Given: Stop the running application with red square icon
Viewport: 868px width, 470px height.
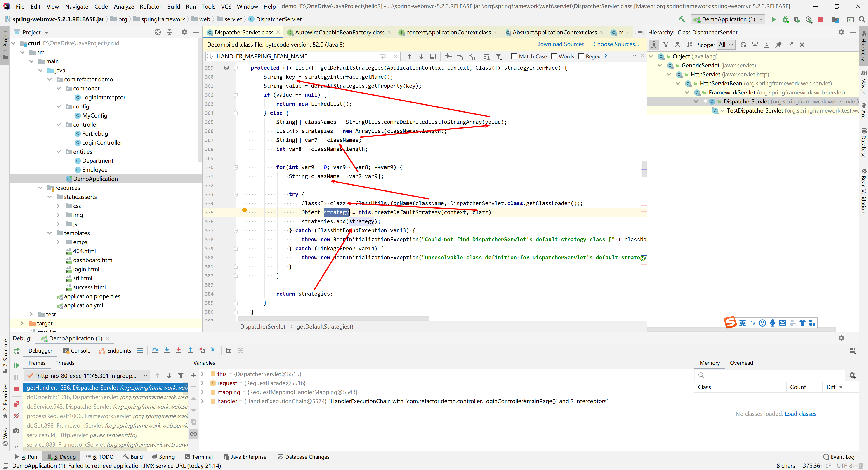Looking at the screenshot, I should [821, 19].
